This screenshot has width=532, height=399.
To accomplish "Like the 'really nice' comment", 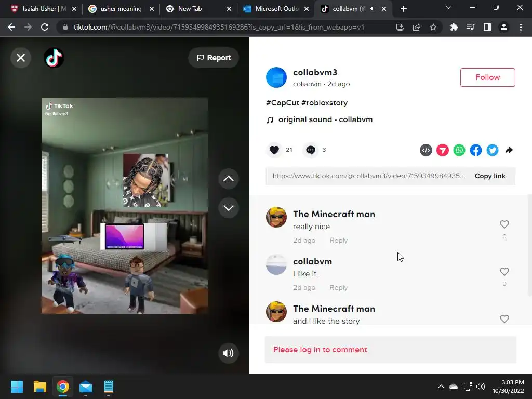I will 504,224.
